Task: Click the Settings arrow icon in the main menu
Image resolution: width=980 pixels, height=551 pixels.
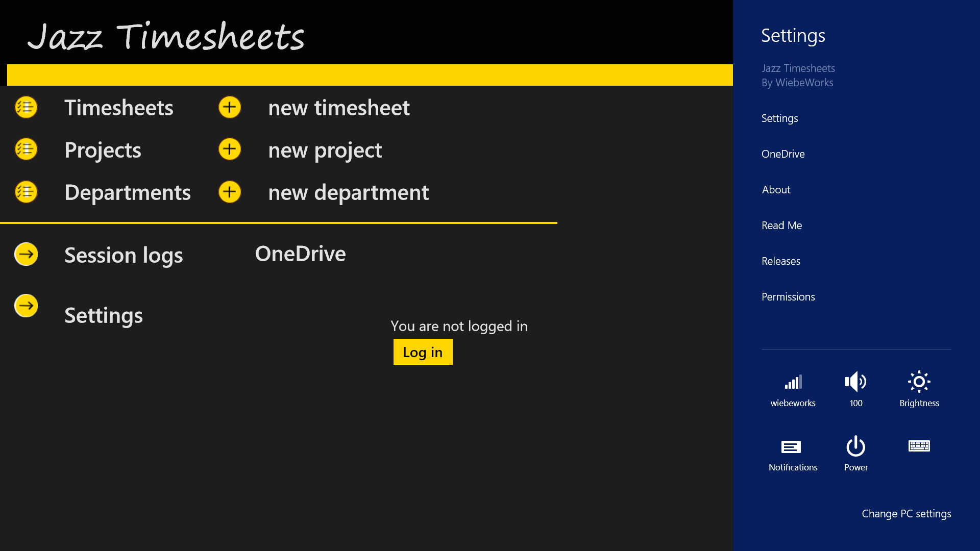Action: [x=26, y=306]
